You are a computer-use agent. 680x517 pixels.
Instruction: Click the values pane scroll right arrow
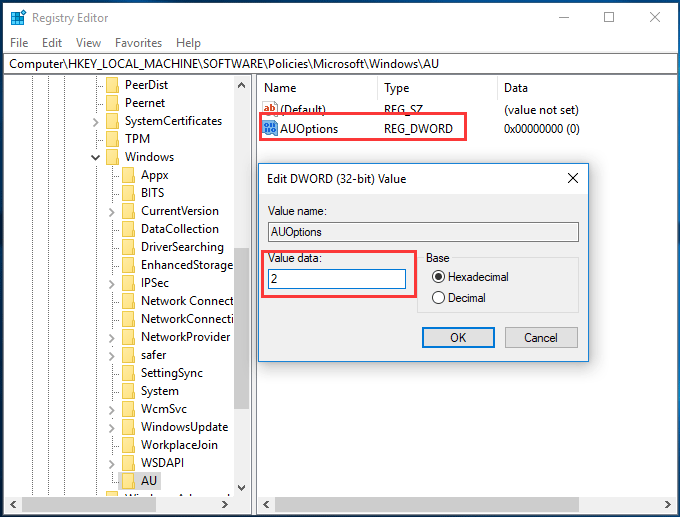pos(668,504)
